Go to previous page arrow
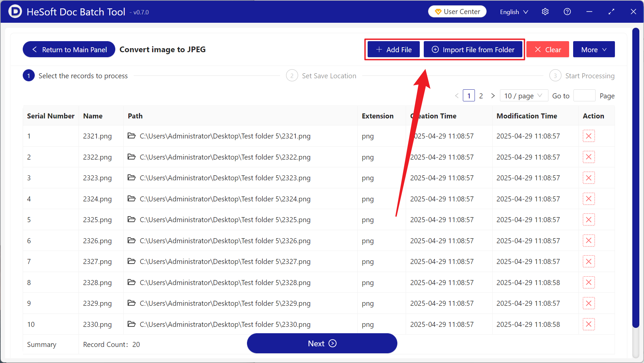This screenshot has height=363, width=644. [457, 96]
